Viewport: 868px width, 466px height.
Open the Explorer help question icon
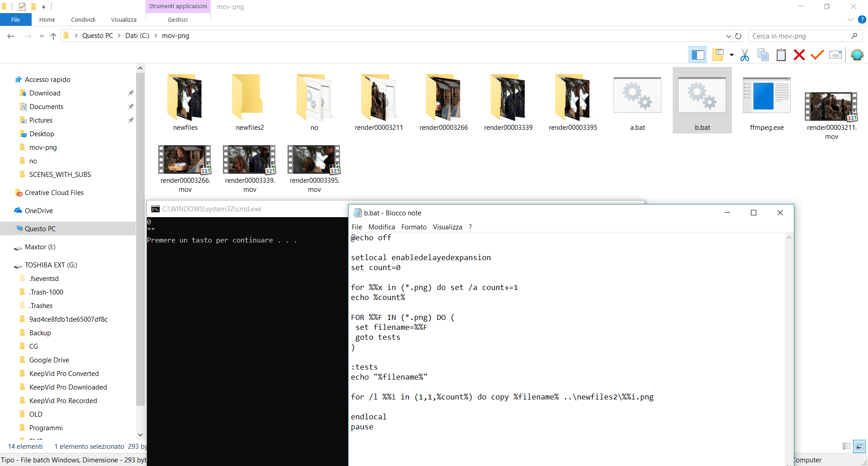click(x=862, y=19)
